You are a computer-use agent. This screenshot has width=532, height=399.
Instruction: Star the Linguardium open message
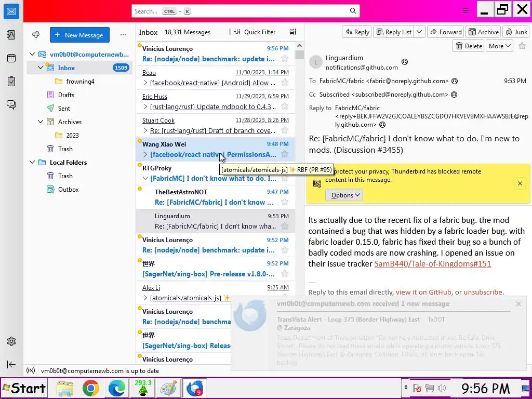(x=522, y=46)
